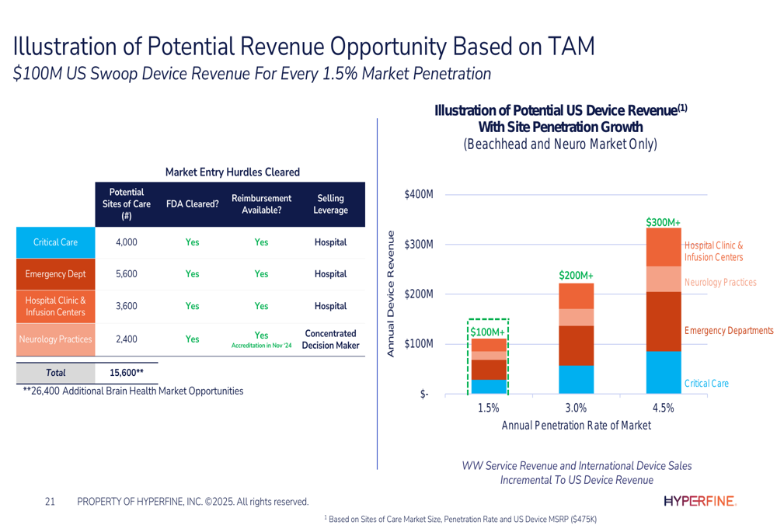Click the slide title text

(303, 46)
